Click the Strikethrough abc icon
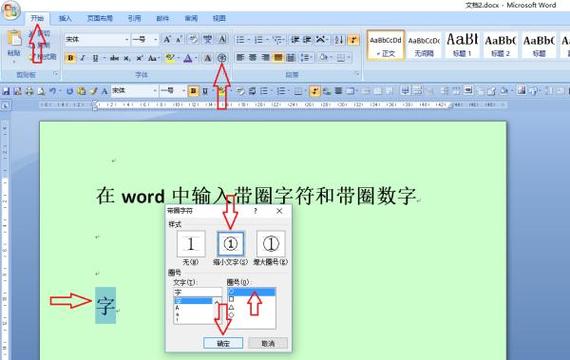The height and width of the screenshot is (360, 570). click(x=115, y=58)
